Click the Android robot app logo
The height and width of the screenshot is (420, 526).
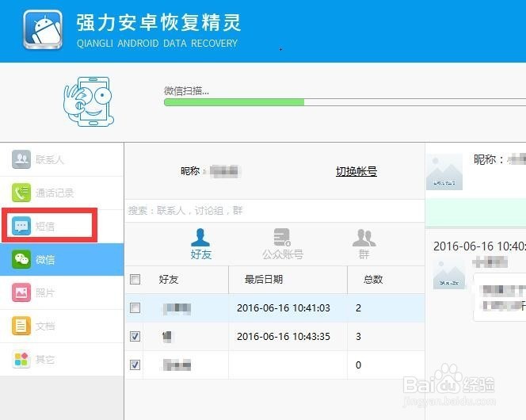tap(43, 29)
